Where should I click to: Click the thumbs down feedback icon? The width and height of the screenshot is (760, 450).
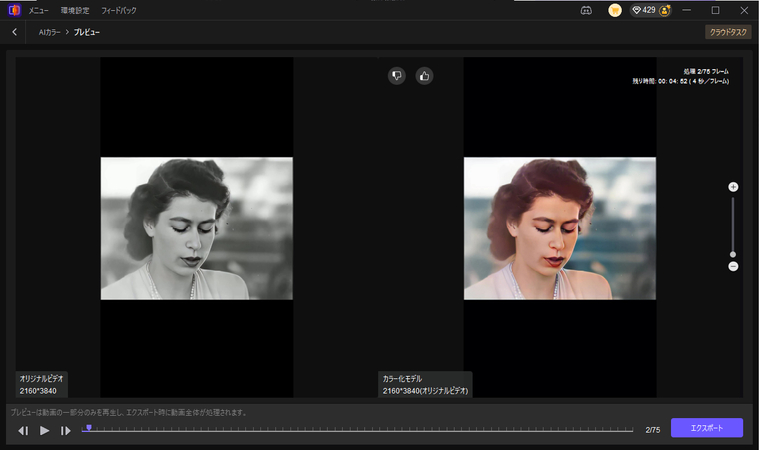[397, 75]
